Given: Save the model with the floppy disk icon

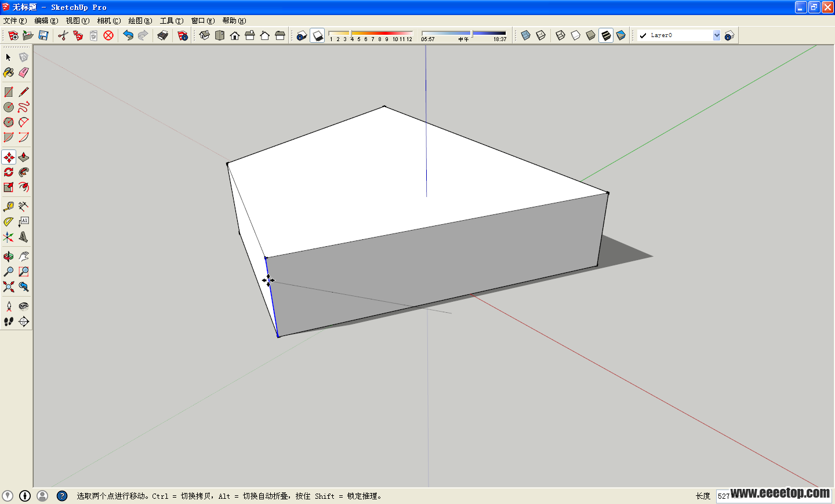Looking at the screenshot, I should pyautogui.click(x=43, y=35).
